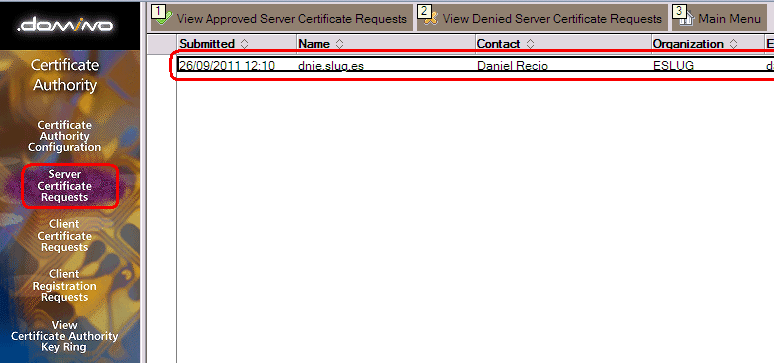Select the dnie.slug.es request name
The image size is (774, 363).
[x=331, y=65]
